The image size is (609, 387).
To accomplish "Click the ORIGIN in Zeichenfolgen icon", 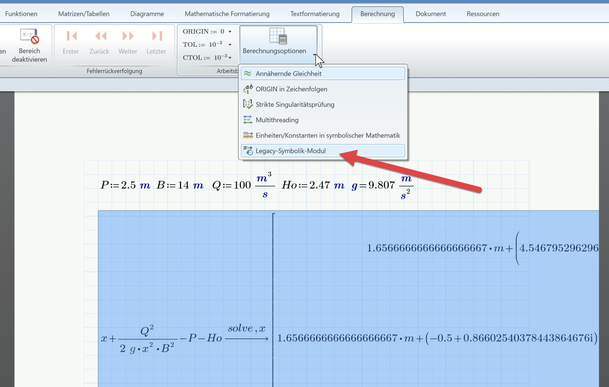I will [247, 89].
